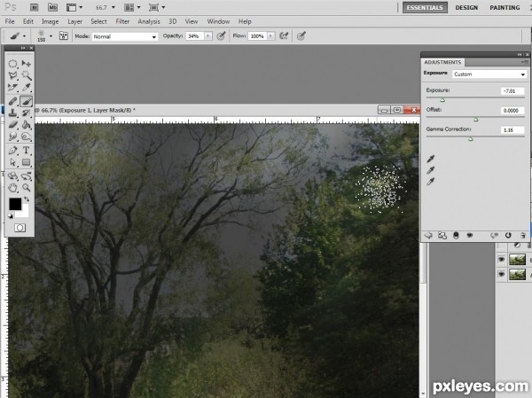Select the Eraser tool
Image resolution: width=532 pixels, height=398 pixels.
point(13,125)
